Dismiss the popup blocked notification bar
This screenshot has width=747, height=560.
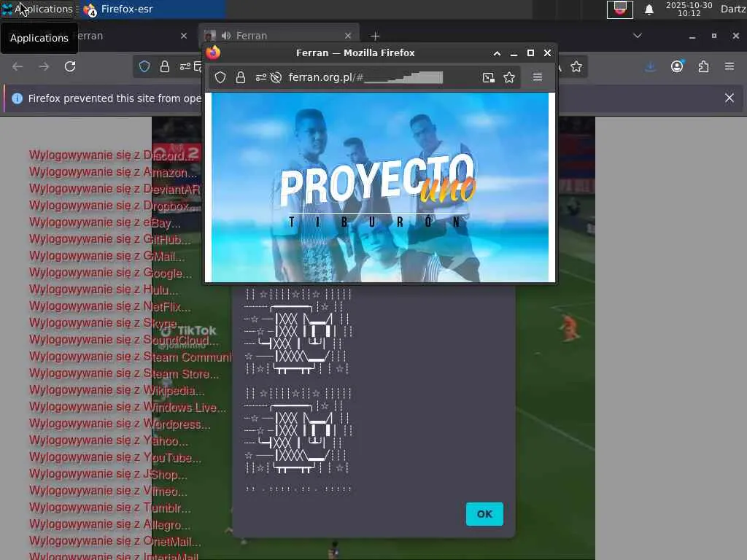click(x=729, y=98)
